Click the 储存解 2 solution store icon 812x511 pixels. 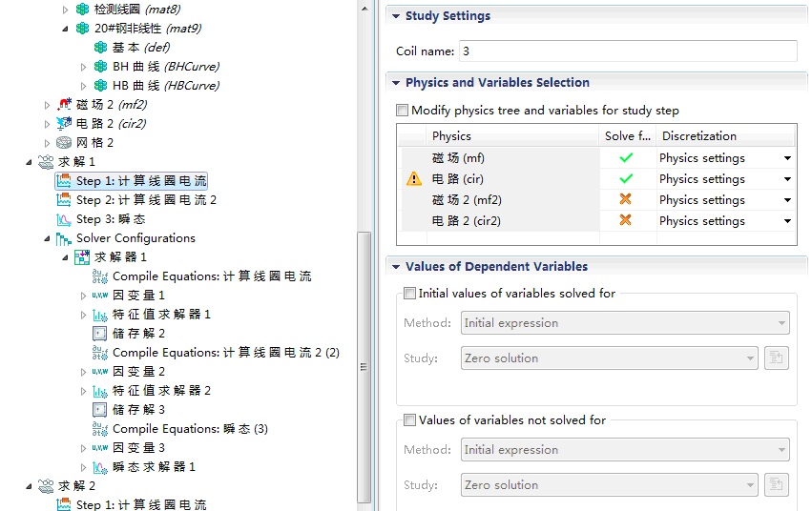100,333
